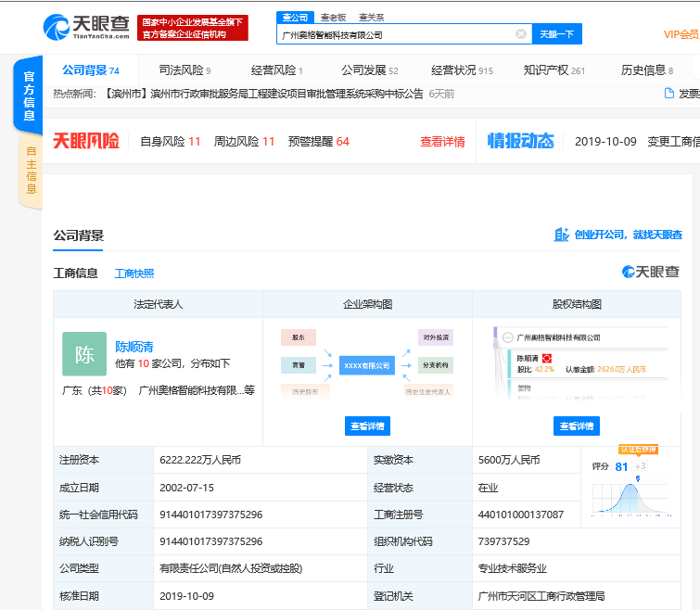The height and width of the screenshot is (610, 700).
Task: Click the 统一社会信用代码 value
Action: click(210, 515)
